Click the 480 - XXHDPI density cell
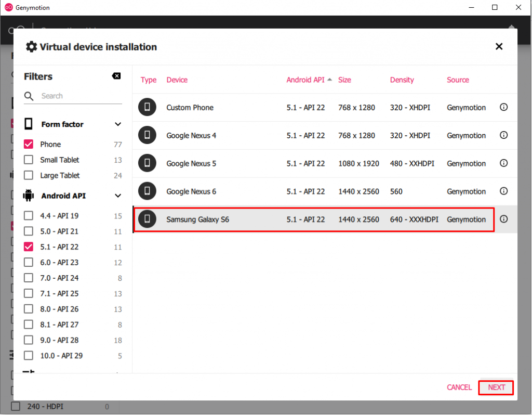 [412, 163]
